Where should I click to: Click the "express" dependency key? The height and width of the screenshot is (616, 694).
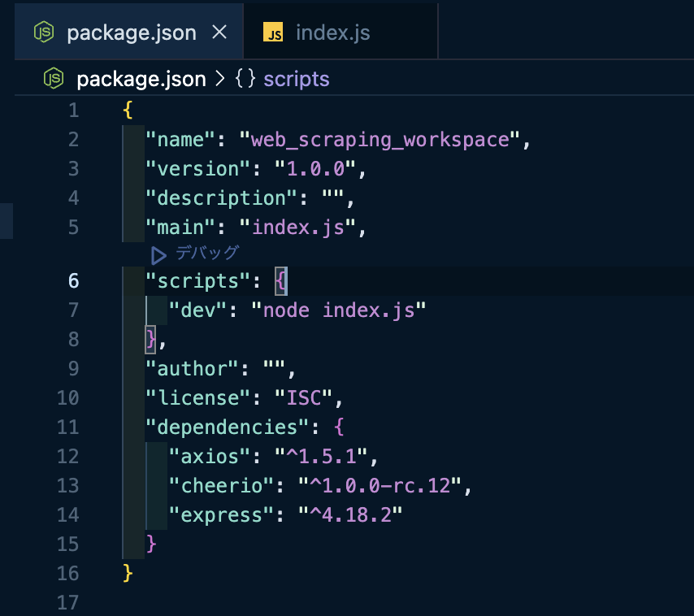(x=221, y=515)
